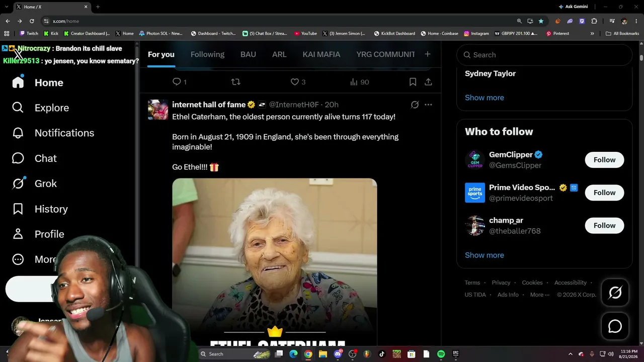This screenshot has width=644, height=362.
Task: Open the 20h timestamp of Ethel post
Action: click(x=332, y=105)
